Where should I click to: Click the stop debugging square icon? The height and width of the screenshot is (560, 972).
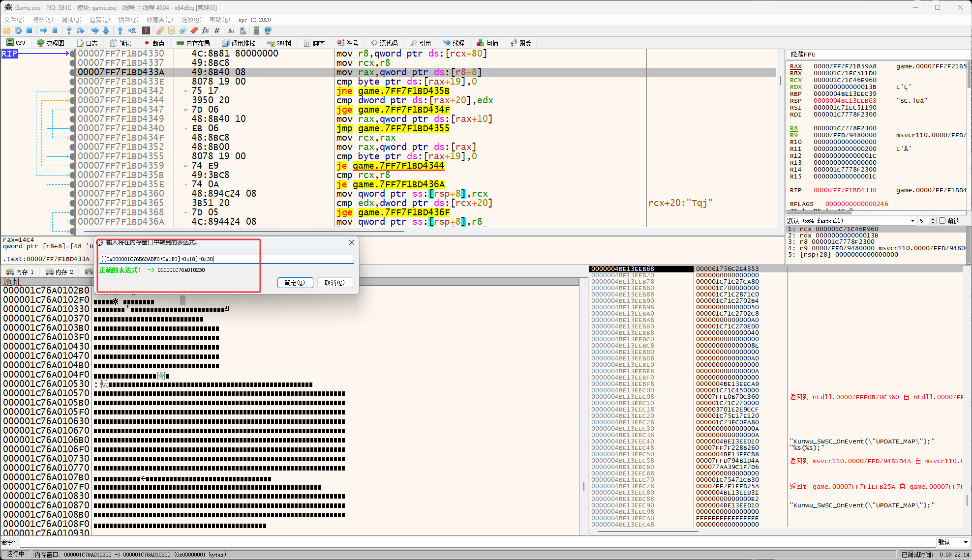[29, 30]
